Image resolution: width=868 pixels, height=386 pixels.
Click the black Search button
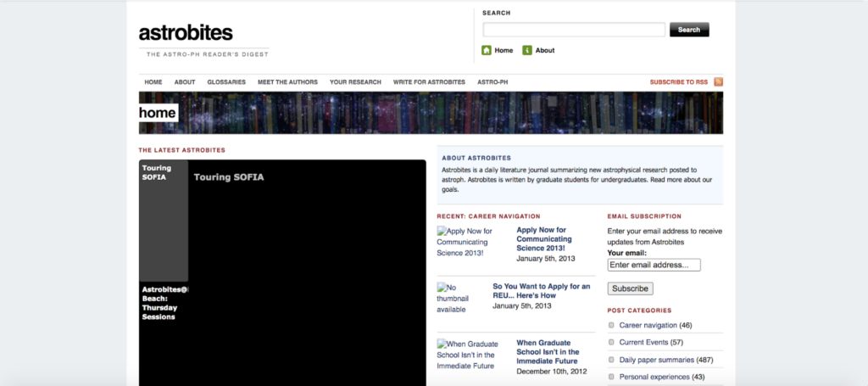[689, 30]
